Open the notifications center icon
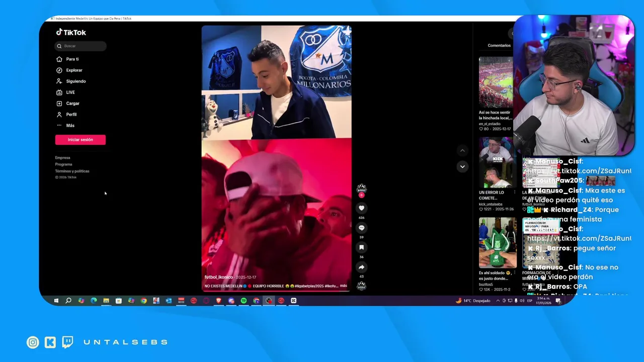644x362 pixels. tap(558, 301)
